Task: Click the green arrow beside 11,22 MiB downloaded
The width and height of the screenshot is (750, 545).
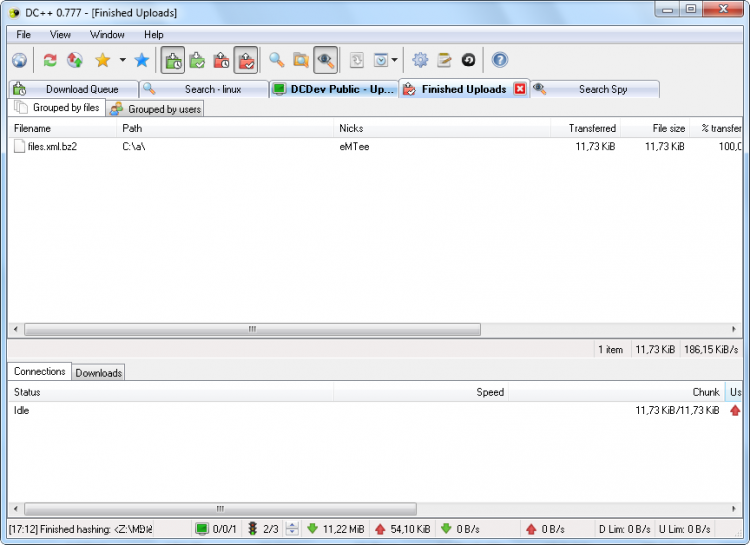Action: point(312,529)
